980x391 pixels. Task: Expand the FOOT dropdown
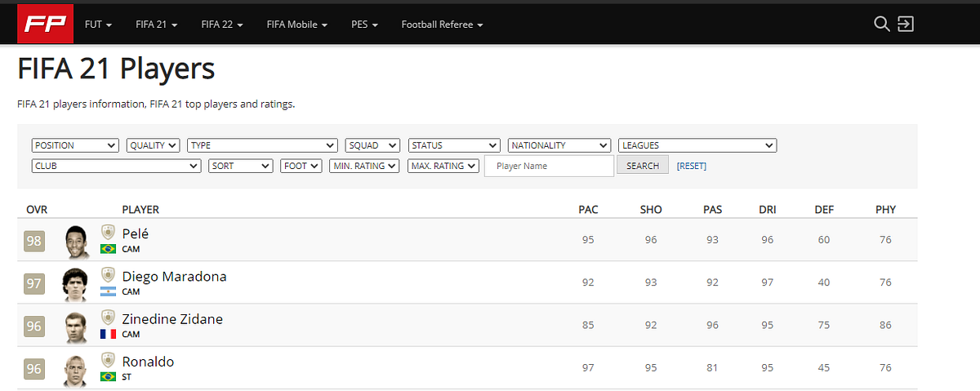301,166
